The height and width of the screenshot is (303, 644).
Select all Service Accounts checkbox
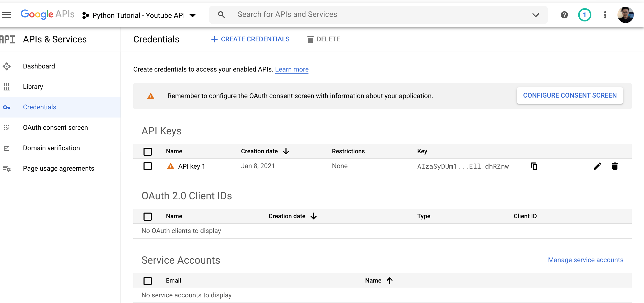(148, 281)
